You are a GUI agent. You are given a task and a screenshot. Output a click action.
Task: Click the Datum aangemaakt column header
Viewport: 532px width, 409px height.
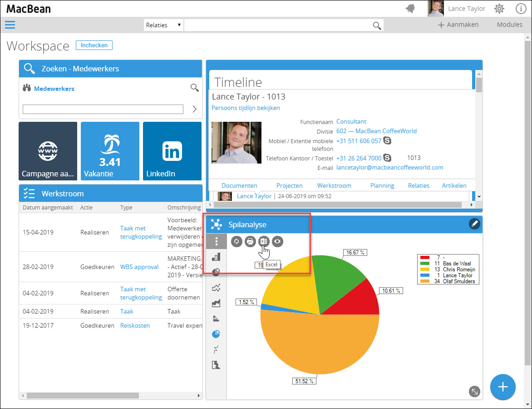click(48, 207)
